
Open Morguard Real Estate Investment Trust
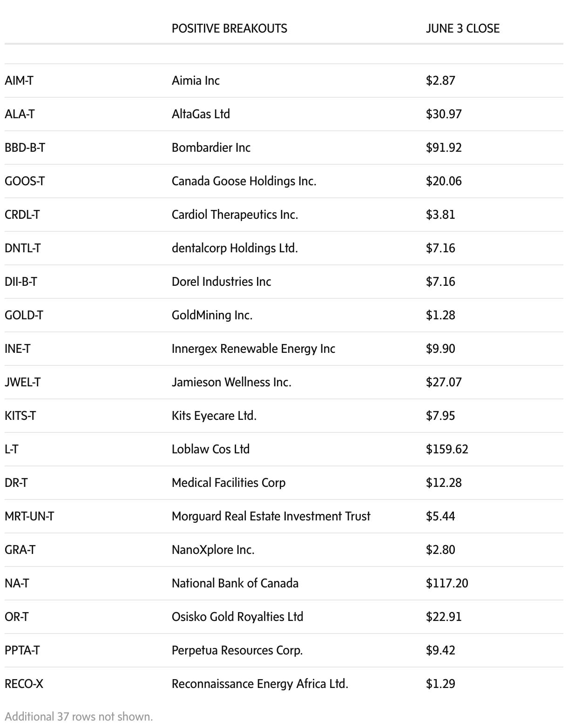[271, 516]
